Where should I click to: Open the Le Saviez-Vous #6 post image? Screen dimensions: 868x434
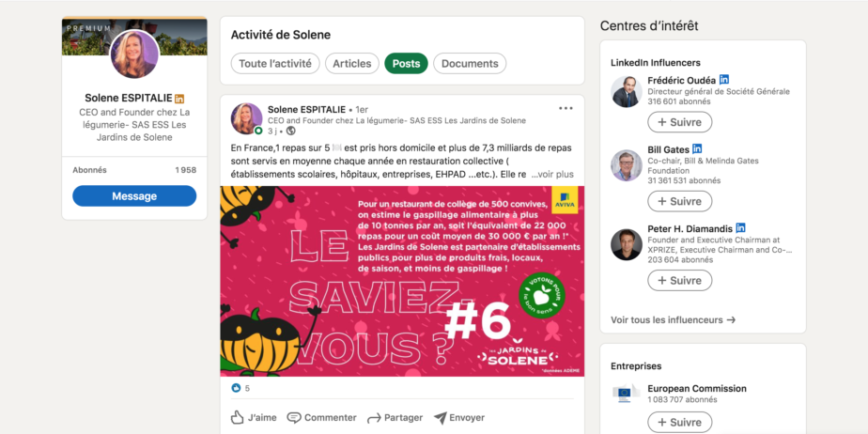coord(402,281)
